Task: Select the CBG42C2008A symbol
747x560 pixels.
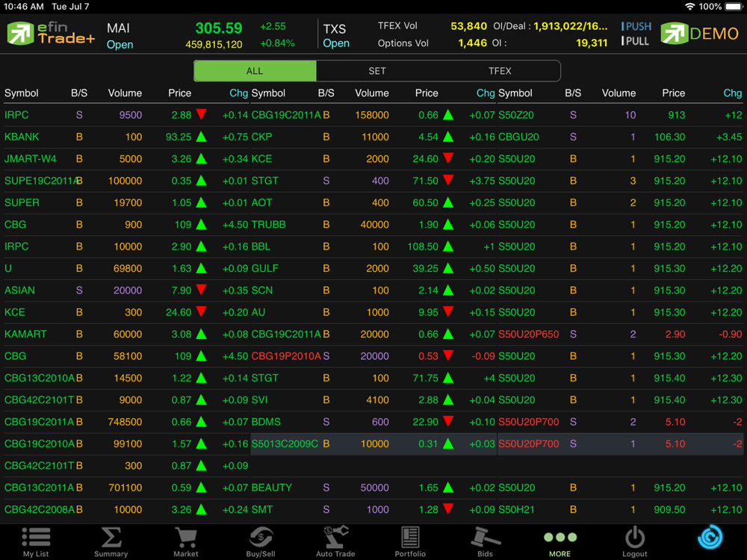Action: (x=40, y=509)
